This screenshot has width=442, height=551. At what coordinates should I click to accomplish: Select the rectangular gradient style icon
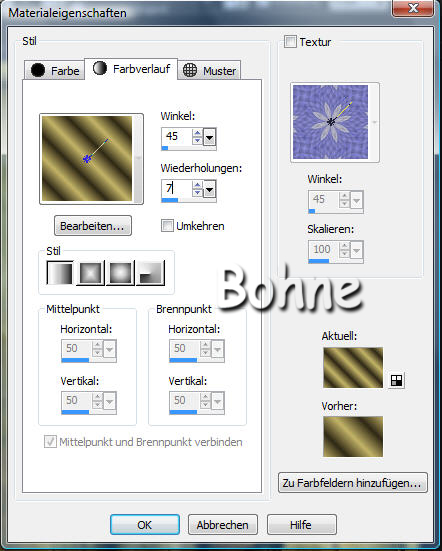coord(90,273)
